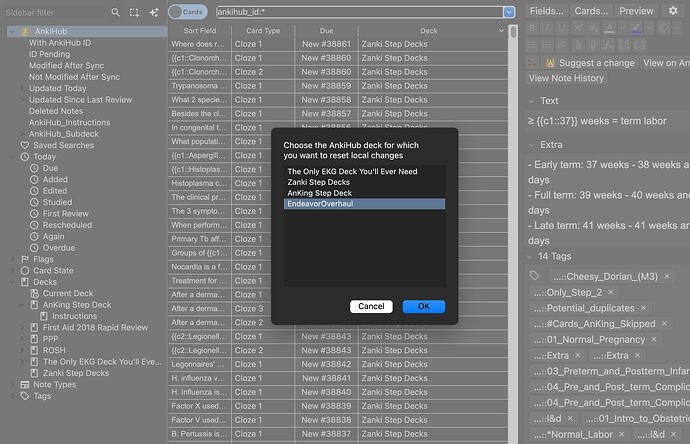Click the Today clock icon
The image size is (690, 444).
(x=25, y=157)
